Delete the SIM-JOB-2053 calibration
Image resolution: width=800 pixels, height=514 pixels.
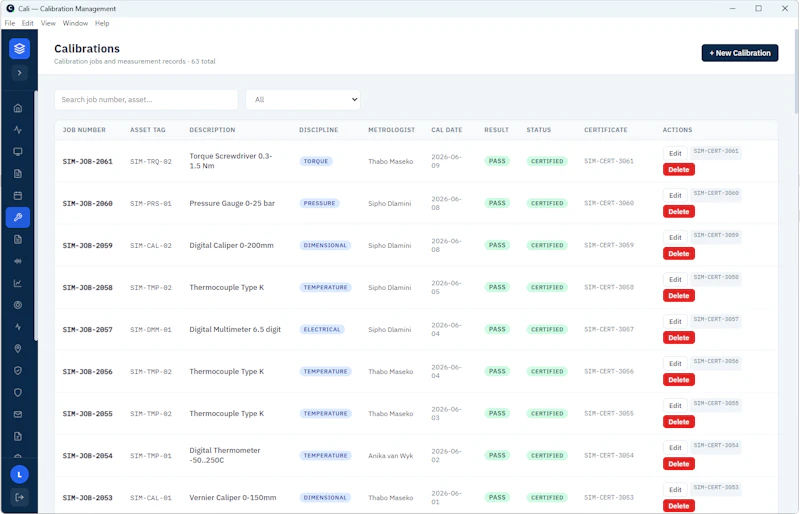(679, 506)
